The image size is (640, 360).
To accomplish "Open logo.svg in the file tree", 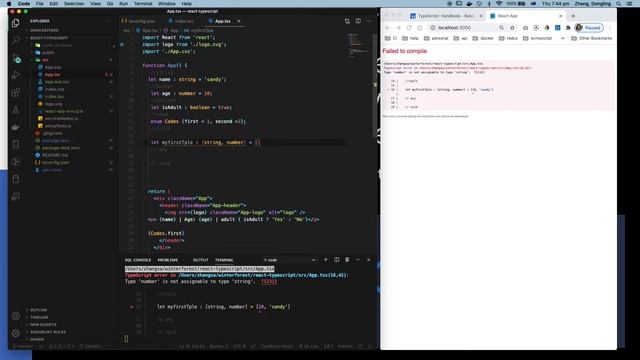I will click(53, 104).
